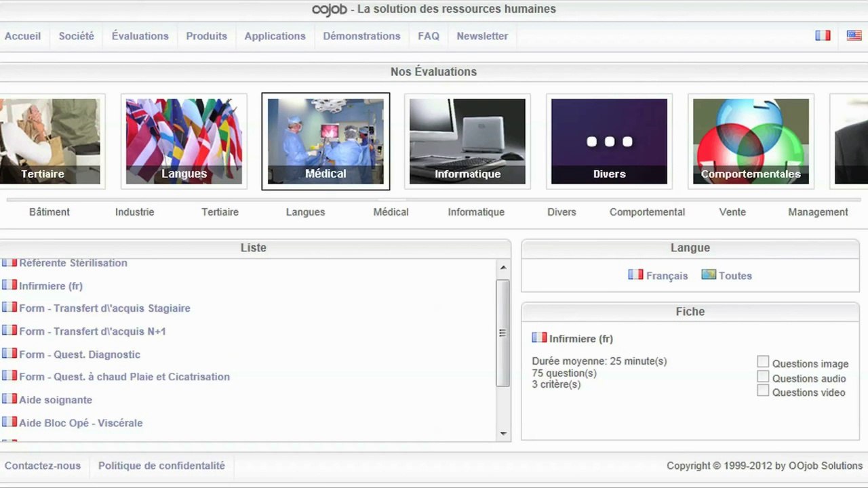Click the Liste scrollbar thumb
The image size is (868, 488).
pos(503,333)
